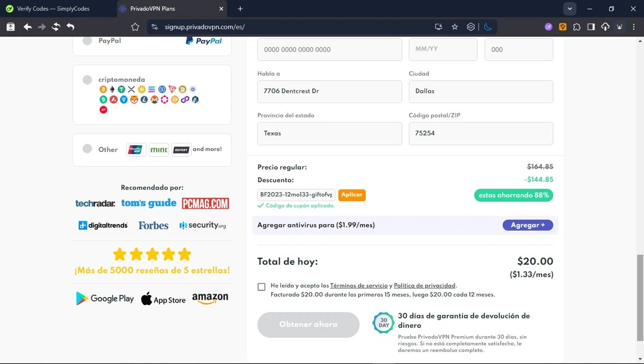Add antivirus with Agregar + button

[x=528, y=225]
